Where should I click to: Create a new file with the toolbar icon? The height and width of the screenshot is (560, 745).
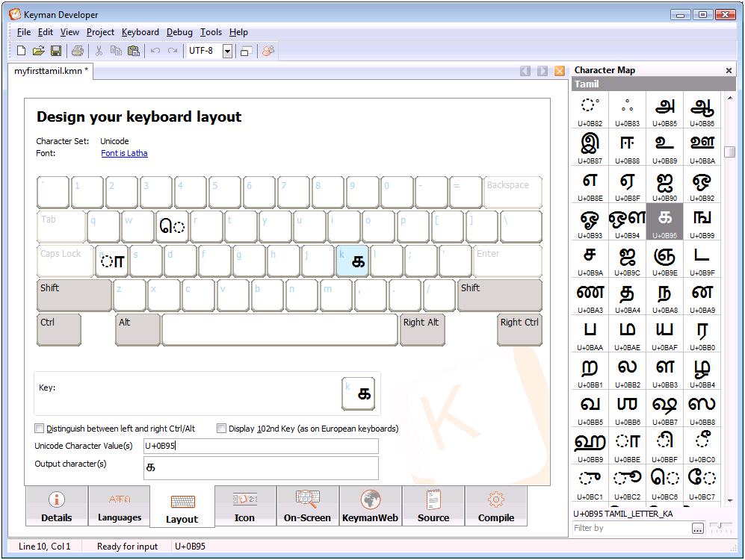point(22,51)
